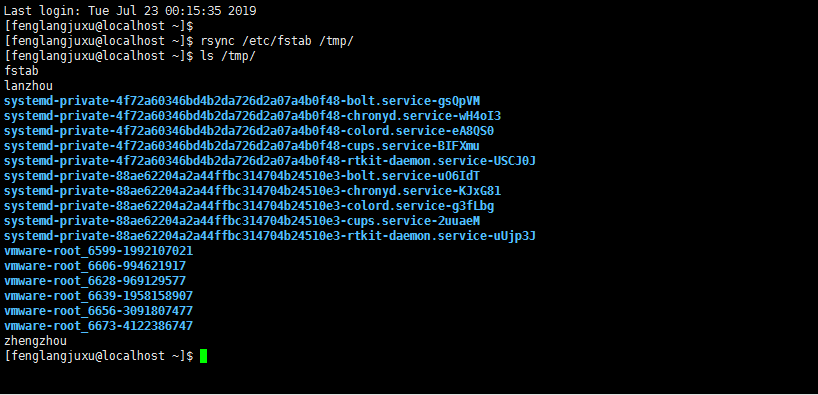Select the vmware-root_6599-1992107021 directory
The image size is (818, 395).
(x=99, y=251)
